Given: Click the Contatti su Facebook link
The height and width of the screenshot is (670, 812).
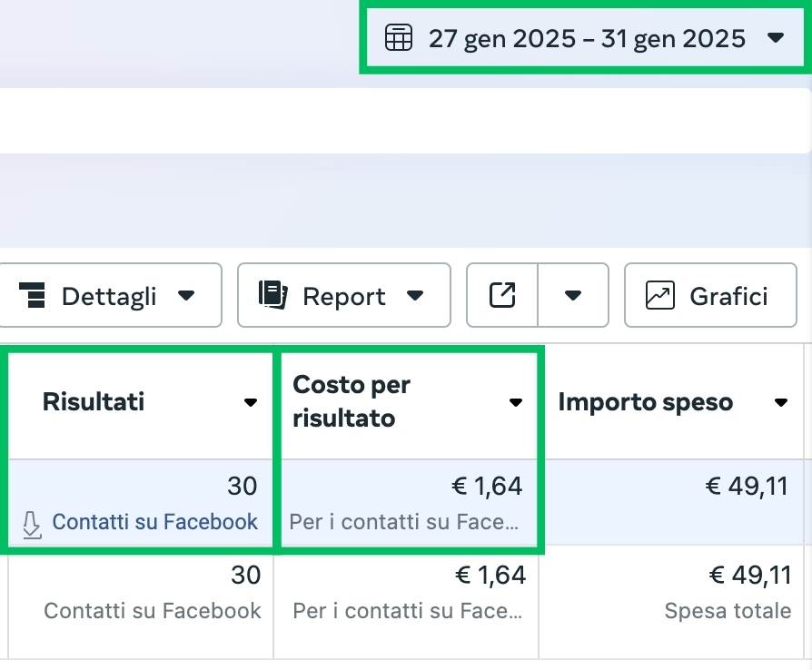Looking at the screenshot, I should 154,522.
